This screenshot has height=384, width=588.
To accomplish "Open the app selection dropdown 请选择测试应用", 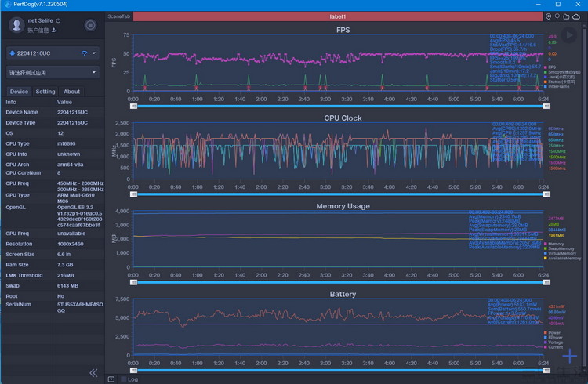I will pos(53,72).
